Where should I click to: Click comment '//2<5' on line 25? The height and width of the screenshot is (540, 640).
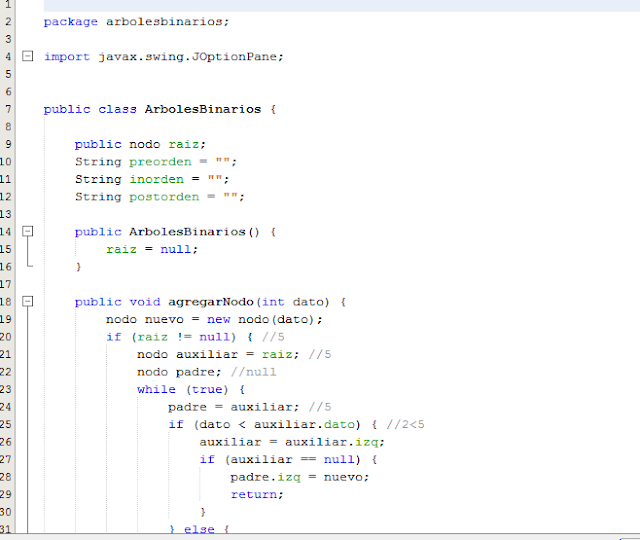pyautogui.click(x=405, y=424)
